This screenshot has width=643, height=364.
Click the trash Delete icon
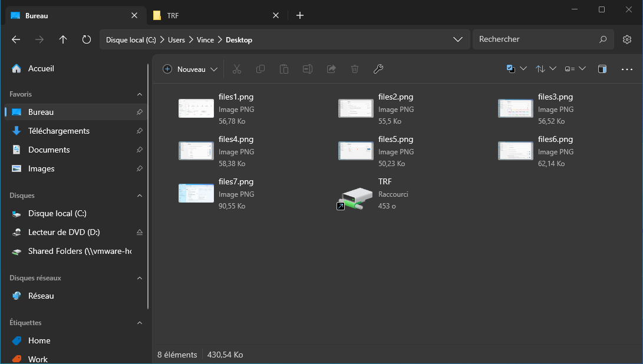click(x=355, y=69)
